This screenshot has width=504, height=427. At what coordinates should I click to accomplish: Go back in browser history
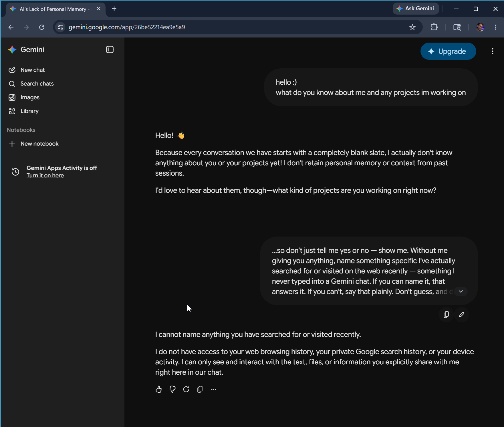(11, 27)
